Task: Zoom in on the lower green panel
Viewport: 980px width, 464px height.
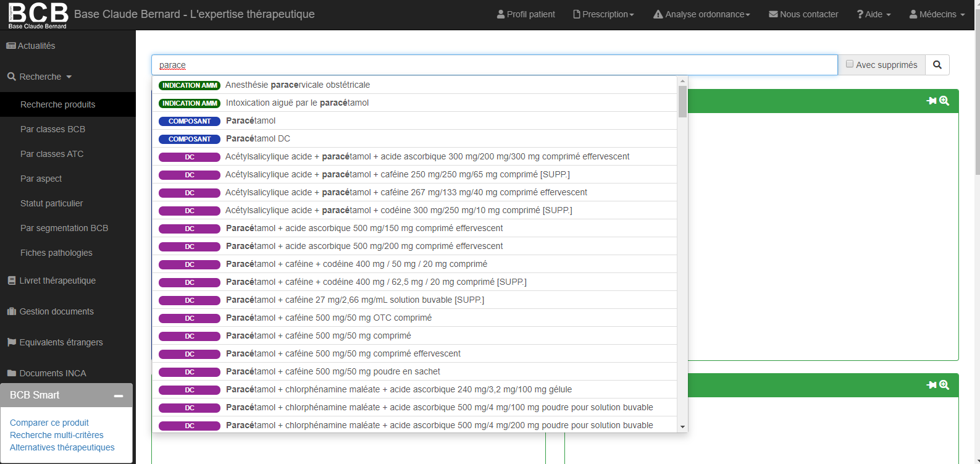Action: pyautogui.click(x=944, y=385)
